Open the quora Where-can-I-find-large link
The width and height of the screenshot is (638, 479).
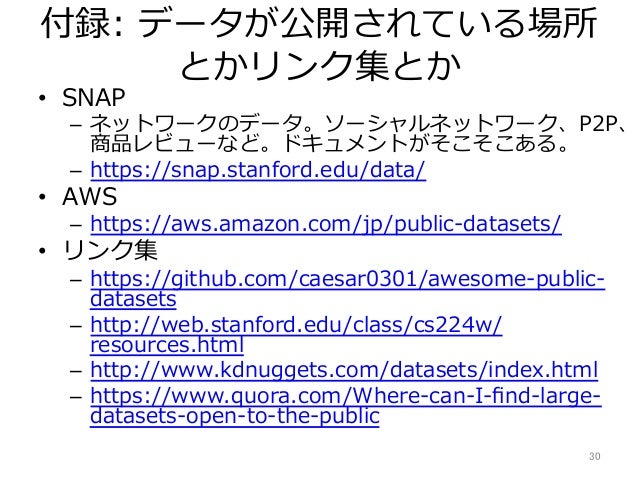[345, 396]
